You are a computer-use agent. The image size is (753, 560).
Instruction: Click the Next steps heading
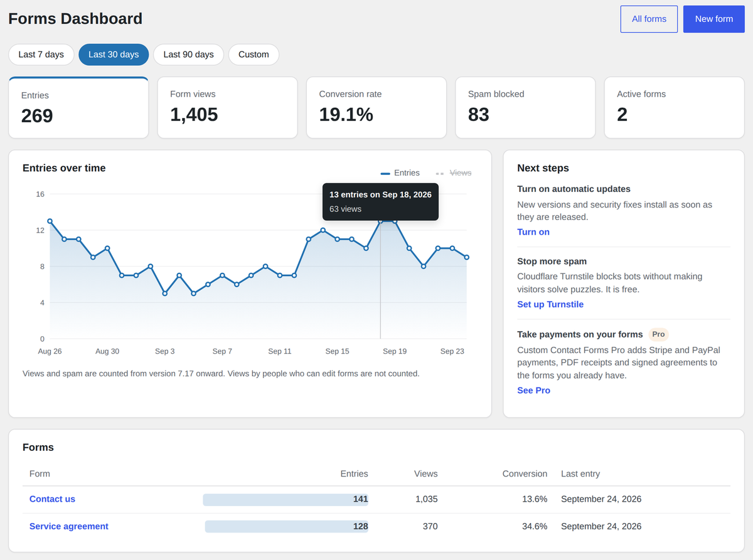543,168
